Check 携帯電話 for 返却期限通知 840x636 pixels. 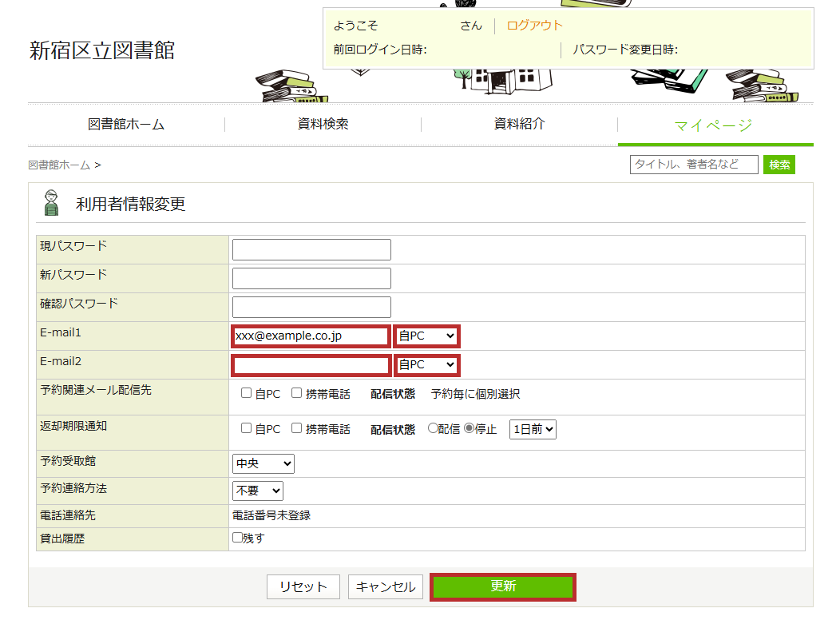(x=297, y=428)
